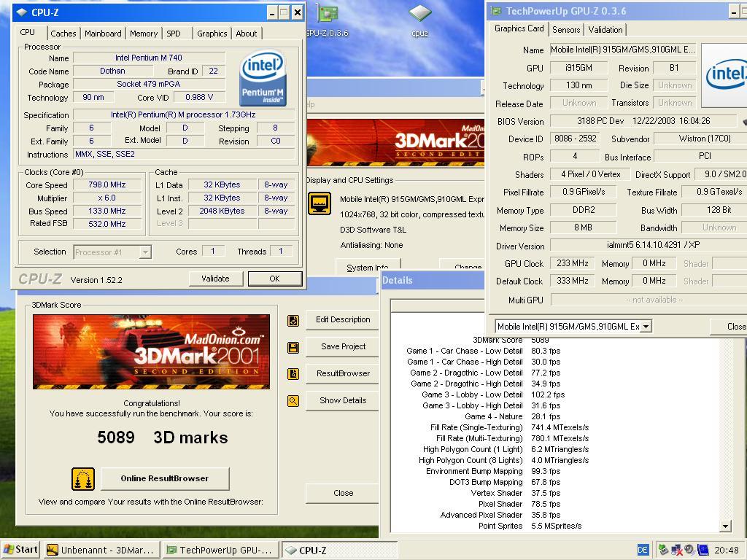Select the CPU tab in CPU-Z

click(x=28, y=32)
